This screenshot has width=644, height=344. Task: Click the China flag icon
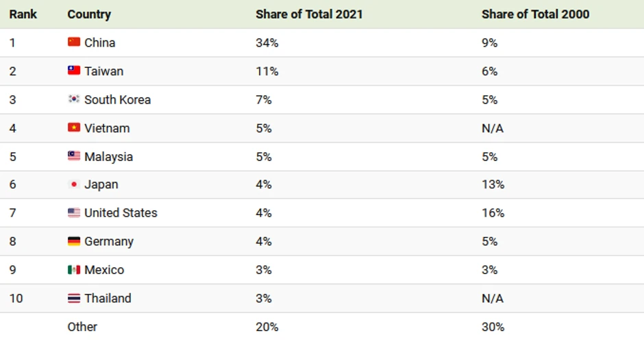[74, 42]
